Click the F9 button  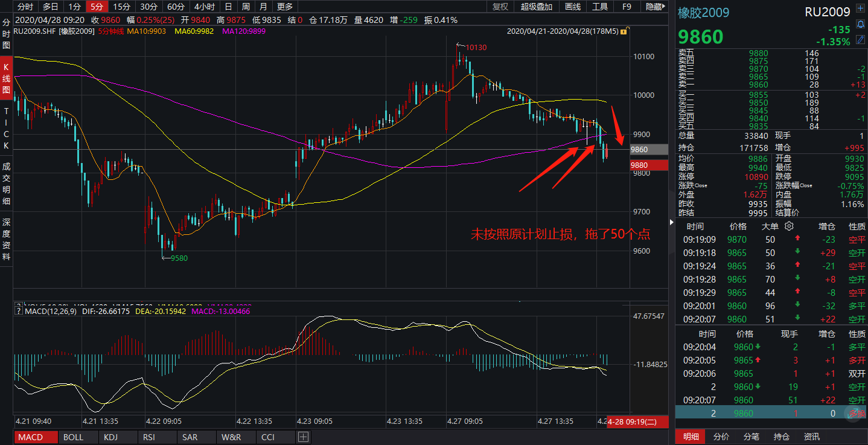[x=627, y=7]
